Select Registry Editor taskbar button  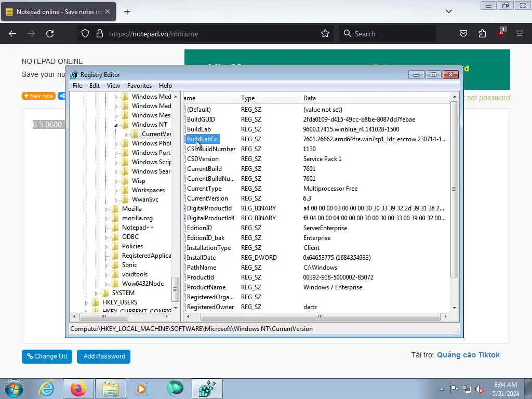click(x=207, y=389)
